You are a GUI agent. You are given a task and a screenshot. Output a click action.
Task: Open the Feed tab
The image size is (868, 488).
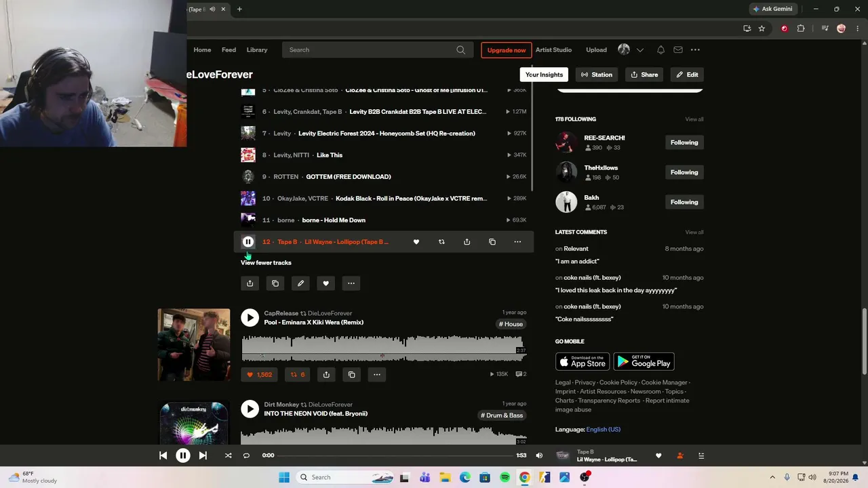229,50
